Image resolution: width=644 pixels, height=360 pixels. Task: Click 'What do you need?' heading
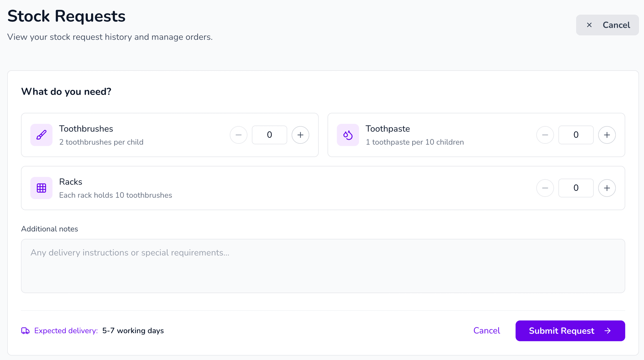click(66, 92)
